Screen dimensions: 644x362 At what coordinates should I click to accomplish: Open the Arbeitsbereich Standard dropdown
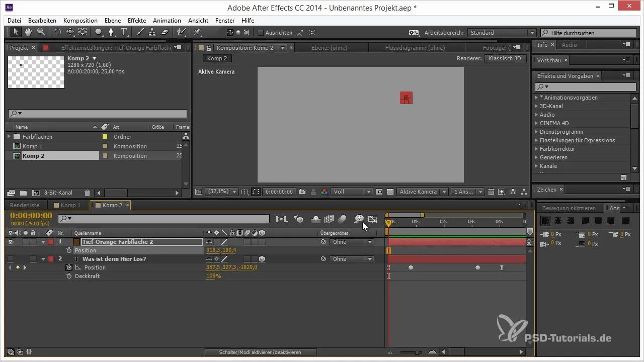coord(502,33)
